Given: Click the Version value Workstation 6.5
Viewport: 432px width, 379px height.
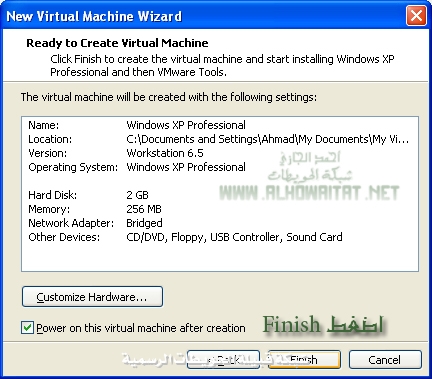Looking at the screenshot, I should [165, 153].
